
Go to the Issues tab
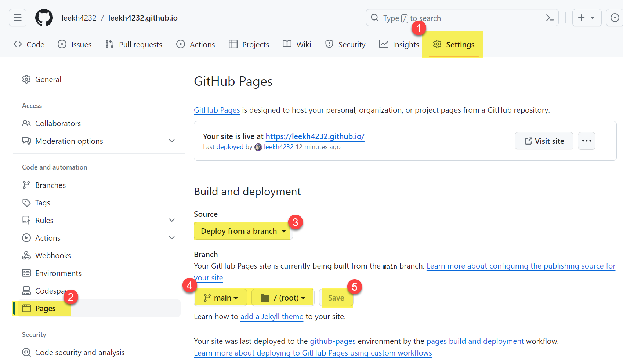75,44
